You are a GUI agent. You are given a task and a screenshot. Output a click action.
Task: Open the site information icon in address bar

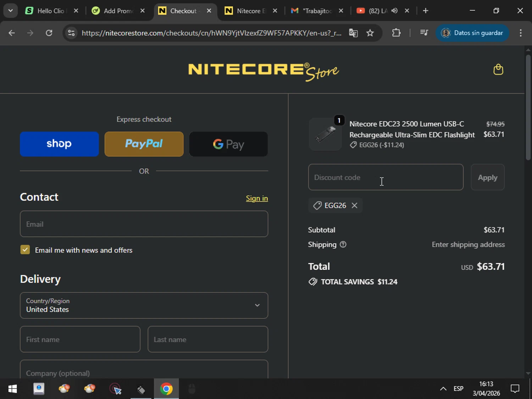[x=71, y=33]
